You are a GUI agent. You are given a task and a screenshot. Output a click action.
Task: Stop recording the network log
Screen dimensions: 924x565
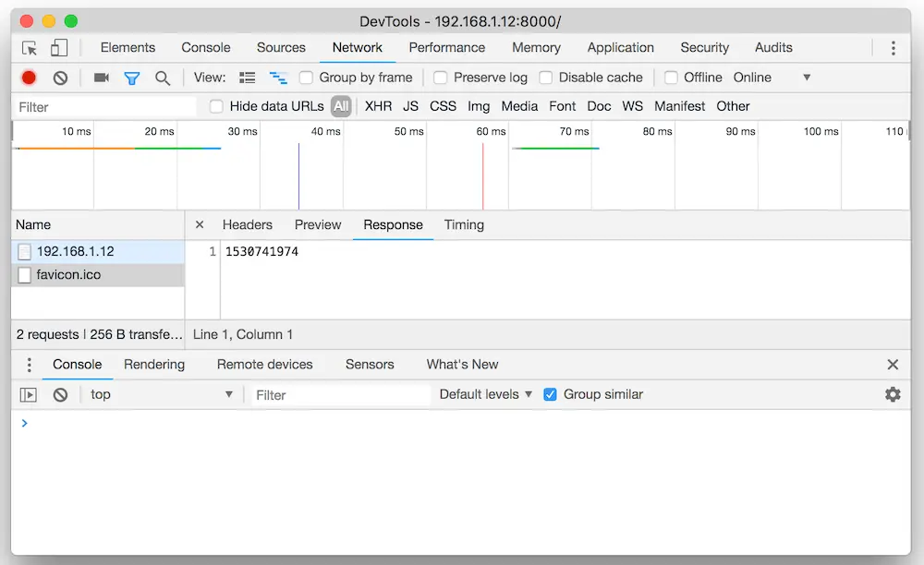point(27,78)
